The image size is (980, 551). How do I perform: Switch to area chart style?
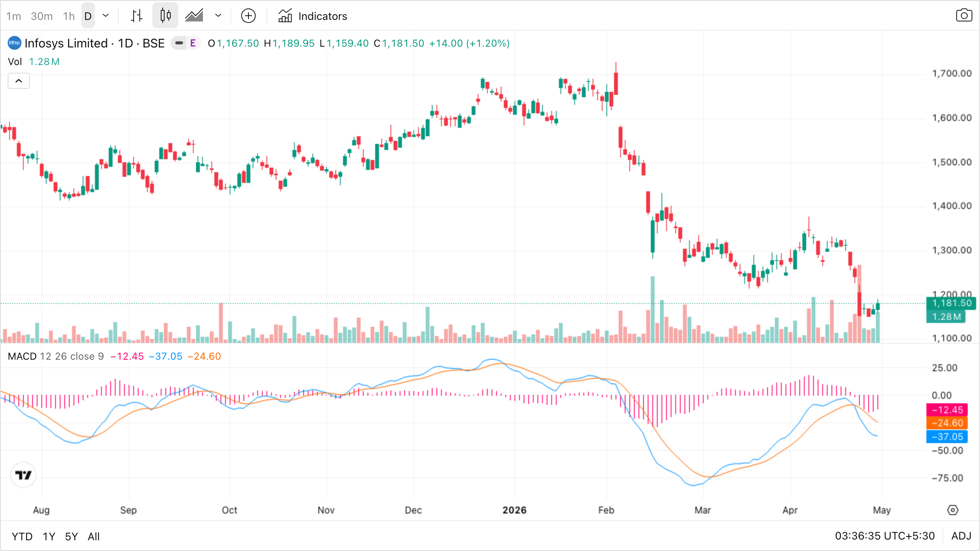coord(194,16)
